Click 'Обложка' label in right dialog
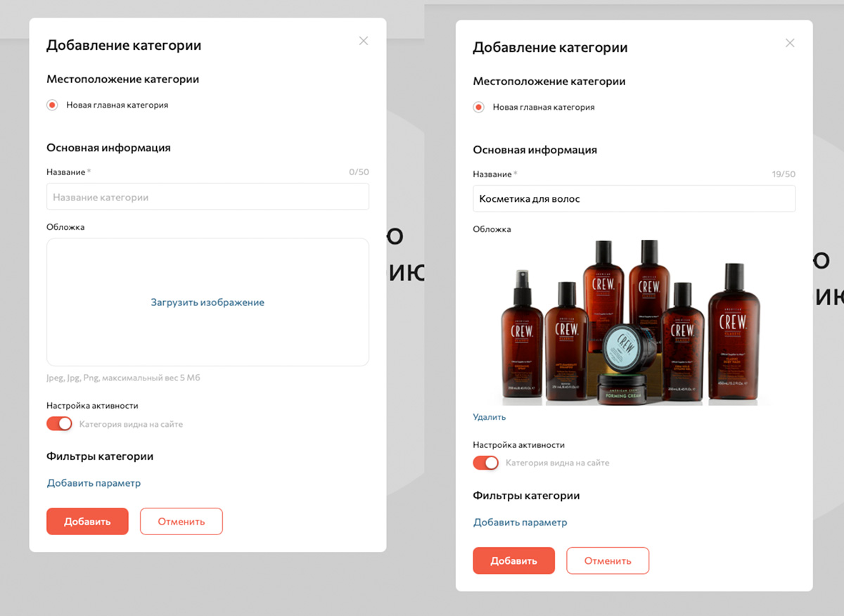844x616 pixels. (492, 229)
